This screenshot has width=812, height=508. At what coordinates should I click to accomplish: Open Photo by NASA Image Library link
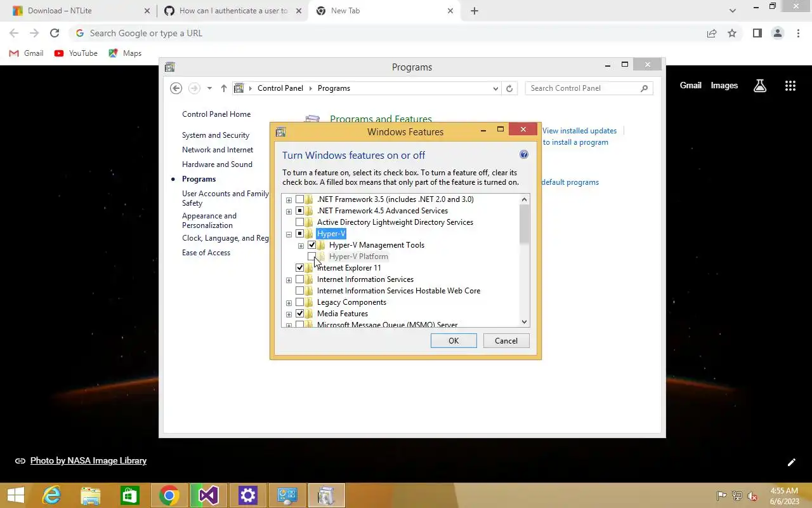88,461
